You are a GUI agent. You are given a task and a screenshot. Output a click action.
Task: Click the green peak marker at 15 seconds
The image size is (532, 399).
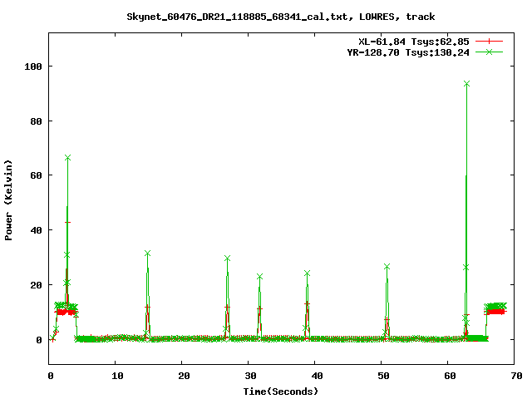tap(147, 254)
